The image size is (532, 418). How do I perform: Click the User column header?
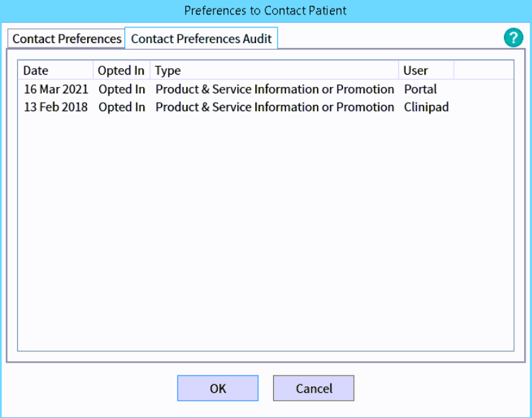click(x=426, y=70)
